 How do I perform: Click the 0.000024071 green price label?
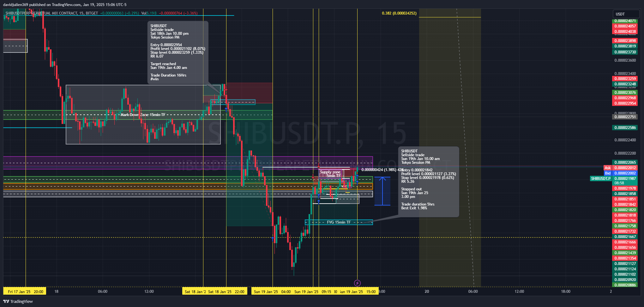coord(625,21)
